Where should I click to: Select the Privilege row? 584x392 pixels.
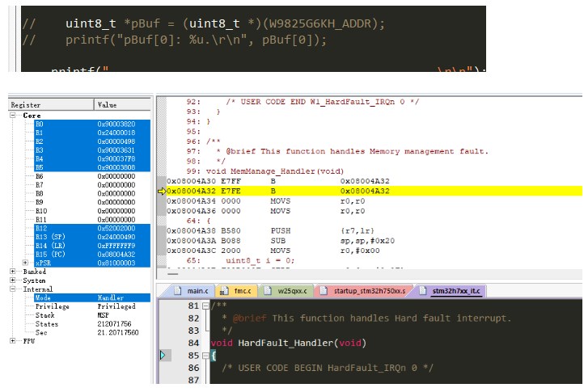(x=92, y=306)
